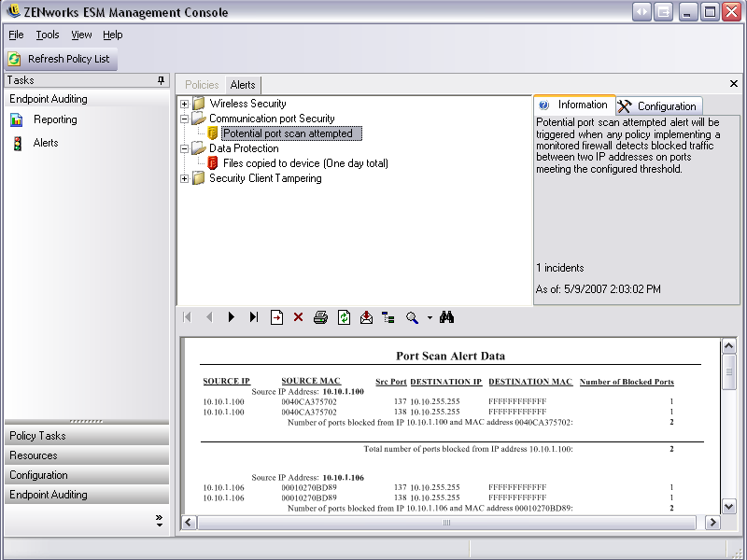Image resolution: width=747 pixels, height=560 pixels.
Task: Open the Tools menu
Action: [x=48, y=35]
